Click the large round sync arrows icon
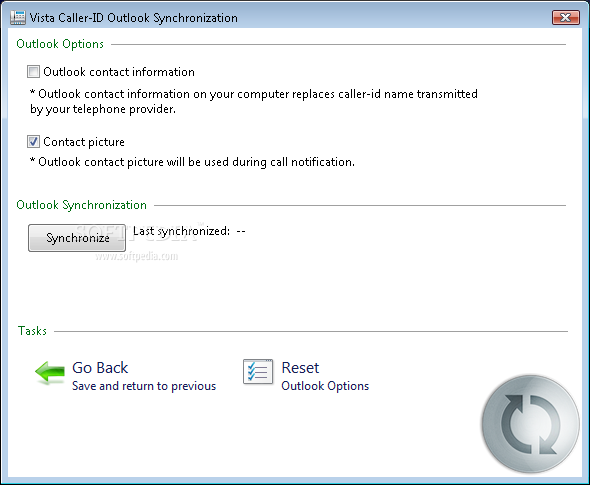Image resolution: width=590 pixels, height=485 pixels. [531, 424]
